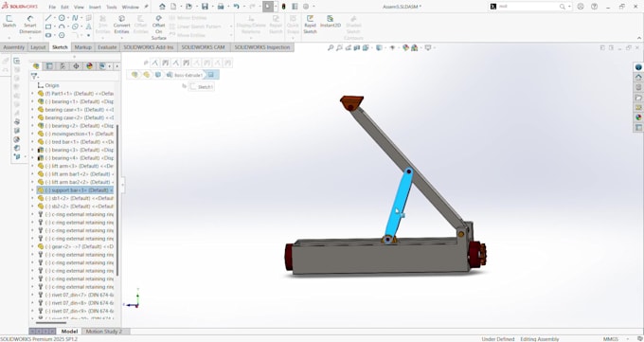Open the File Explorer task pane tab
This screenshot has width=644, height=342.
[x=638, y=98]
